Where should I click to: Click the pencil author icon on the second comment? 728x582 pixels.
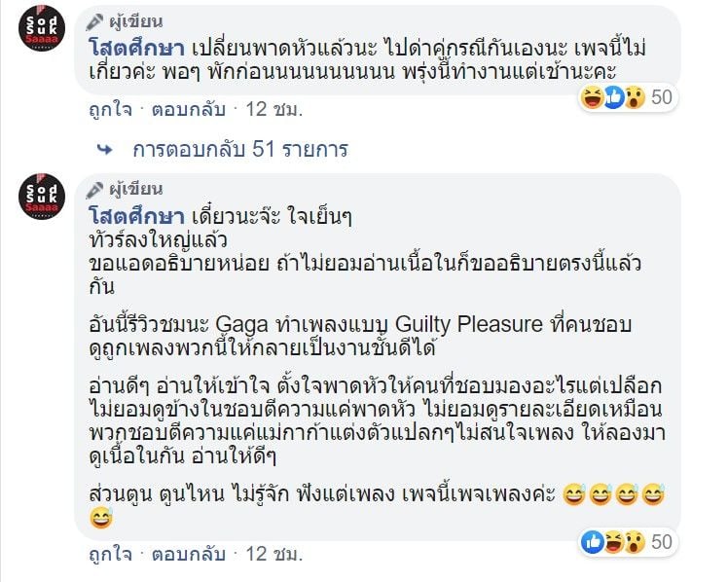[x=93, y=188]
